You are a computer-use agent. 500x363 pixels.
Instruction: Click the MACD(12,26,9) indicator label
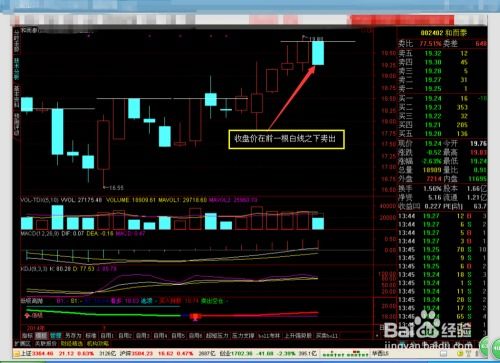[x=40, y=234]
